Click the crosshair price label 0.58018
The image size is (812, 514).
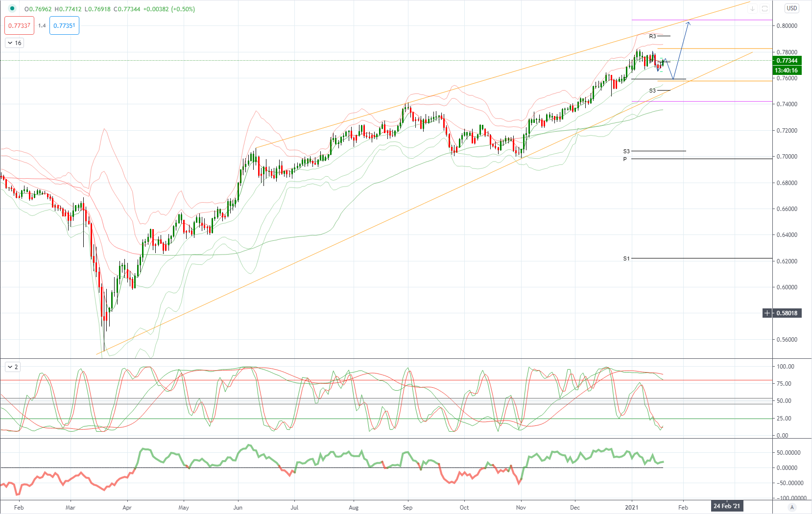point(787,313)
